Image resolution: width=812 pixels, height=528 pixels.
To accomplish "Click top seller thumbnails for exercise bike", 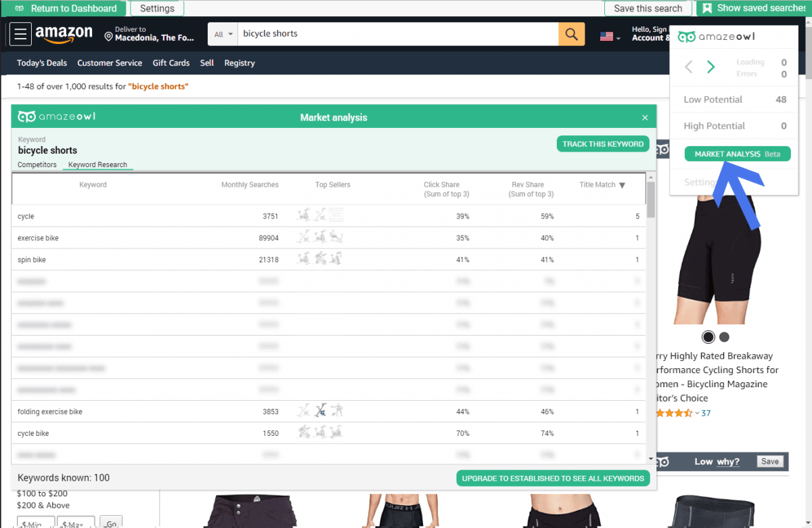I will pyautogui.click(x=320, y=238).
